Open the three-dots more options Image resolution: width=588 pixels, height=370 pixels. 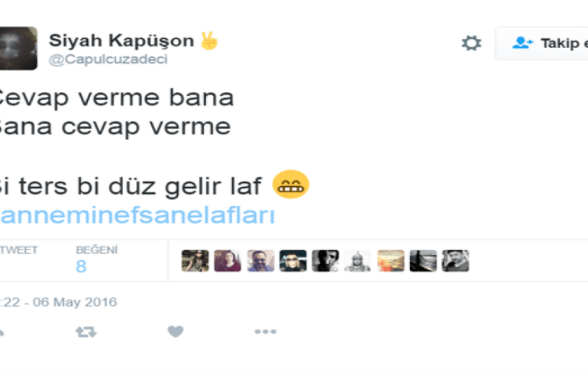[x=266, y=331]
